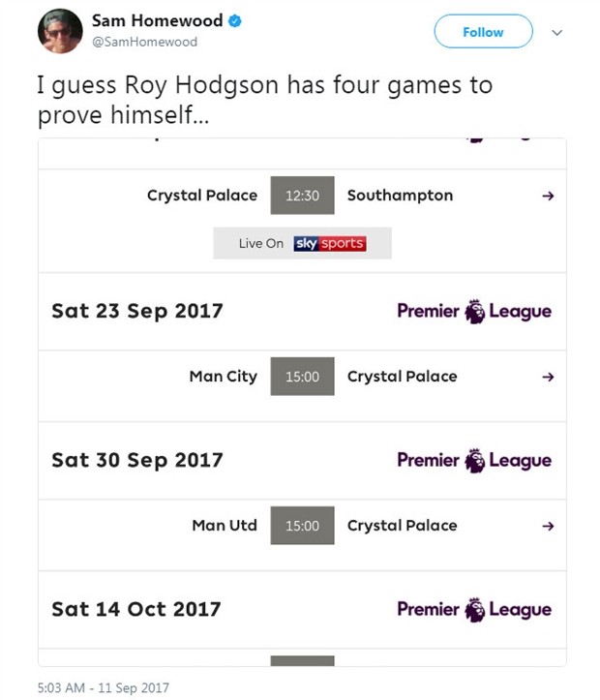Click the arrow beside the Southampton fixture
This screenshot has width=600, height=700.
pyautogui.click(x=548, y=196)
